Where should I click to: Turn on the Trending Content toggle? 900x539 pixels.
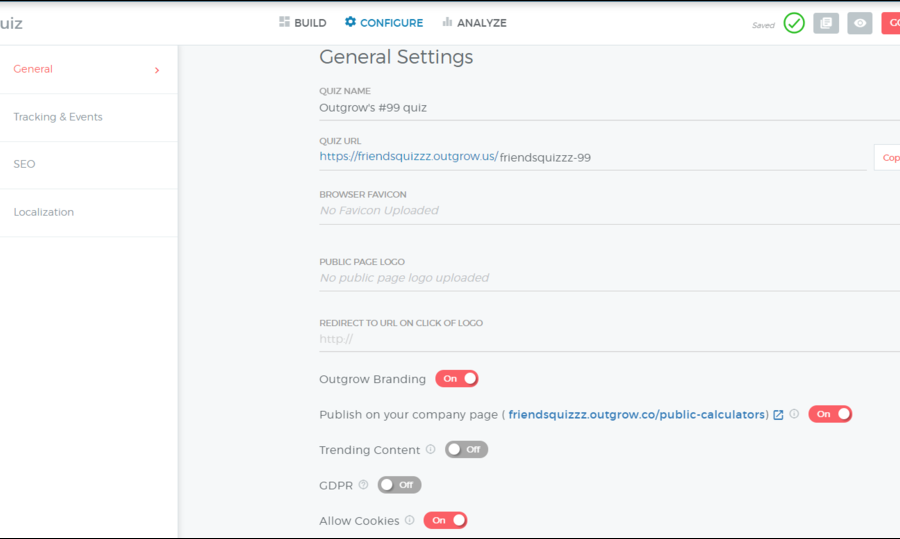point(466,450)
